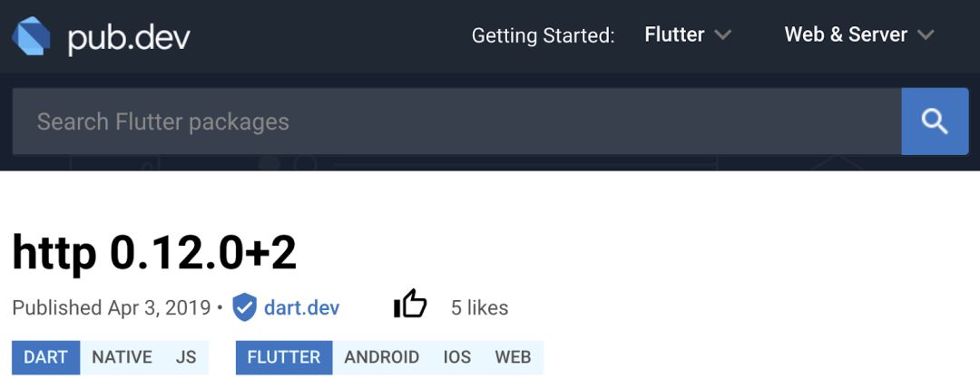
Task: Select the ANDROID platform tag
Action: [x=381, y=357]
